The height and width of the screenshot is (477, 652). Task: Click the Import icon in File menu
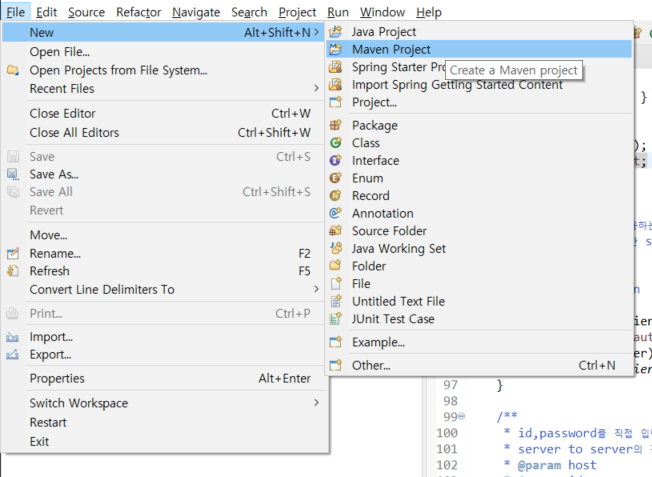pyautogui.click(x=13, y=337)
